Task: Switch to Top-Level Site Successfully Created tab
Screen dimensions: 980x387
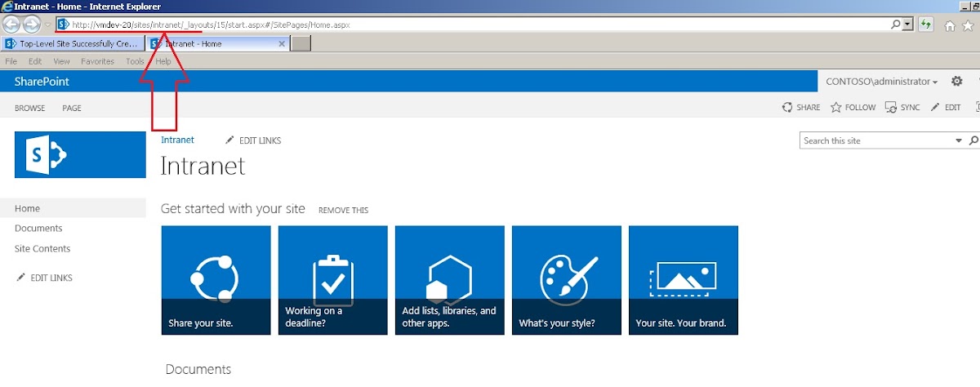Action: 73,43
